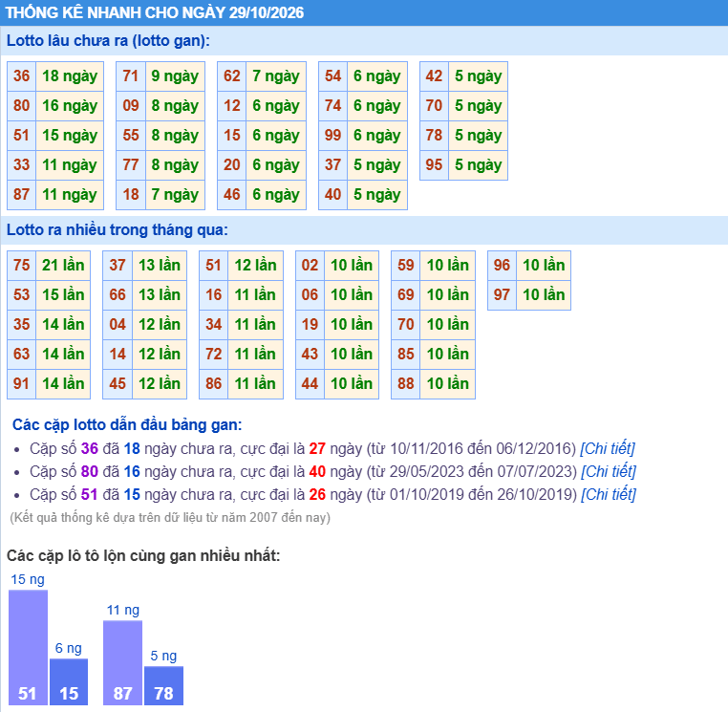Click frequent number 04
728x712 pixels.
pos(118,325)
